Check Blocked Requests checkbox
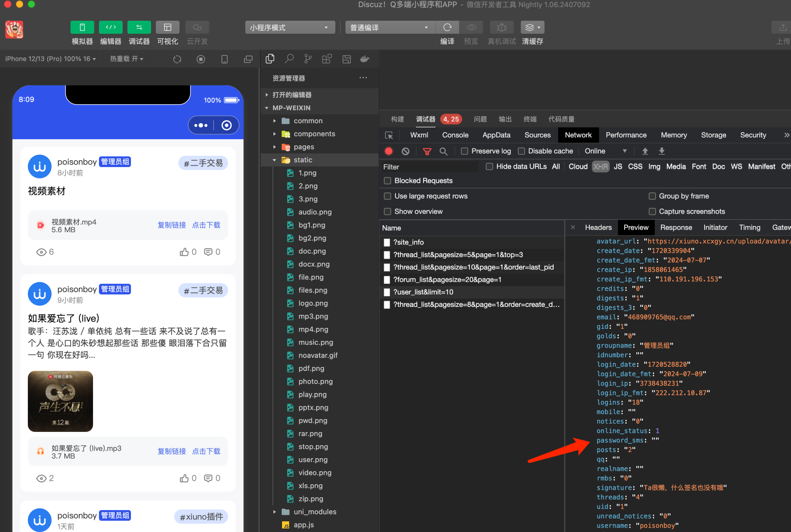Screen dimensions: 791x532 click(387, 181)
